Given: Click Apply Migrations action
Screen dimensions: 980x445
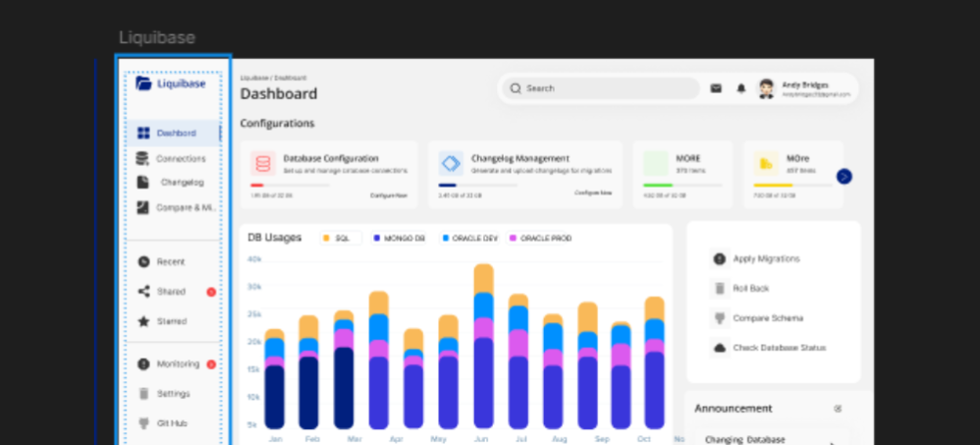Looking at the screenshot, I should (766, 259).
